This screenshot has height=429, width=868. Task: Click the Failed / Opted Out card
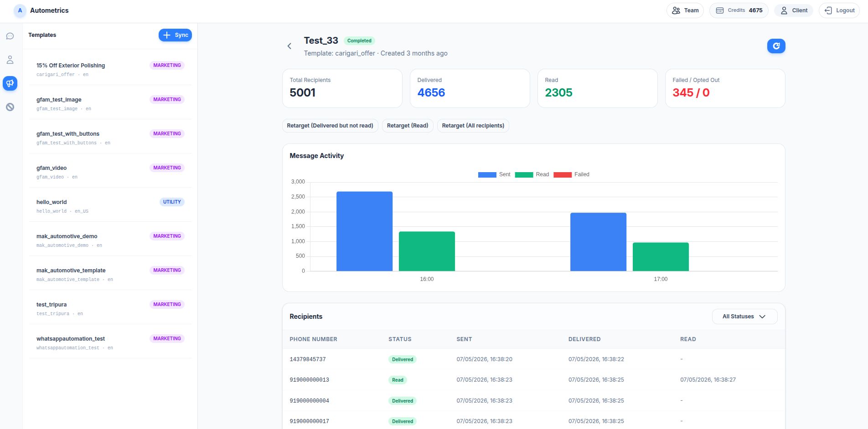click(725, 88)
